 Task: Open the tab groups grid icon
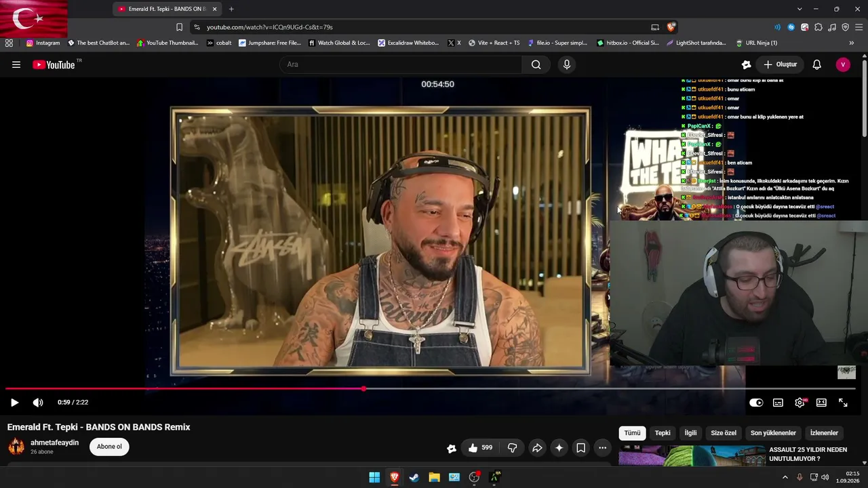pos(9,43)
